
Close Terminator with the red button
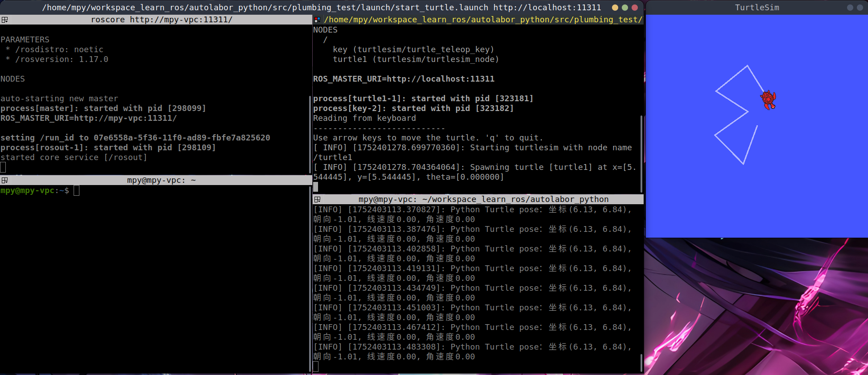635,8
